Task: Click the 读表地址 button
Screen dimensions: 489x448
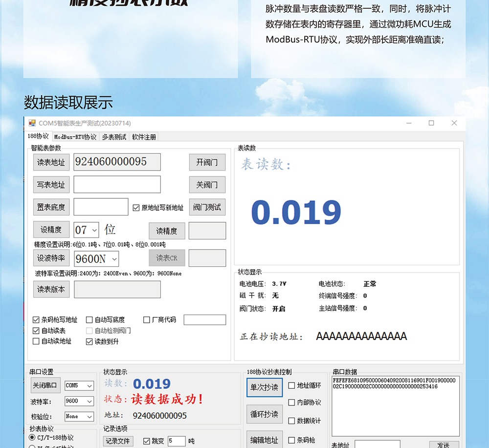Action: tap(51, 162)
